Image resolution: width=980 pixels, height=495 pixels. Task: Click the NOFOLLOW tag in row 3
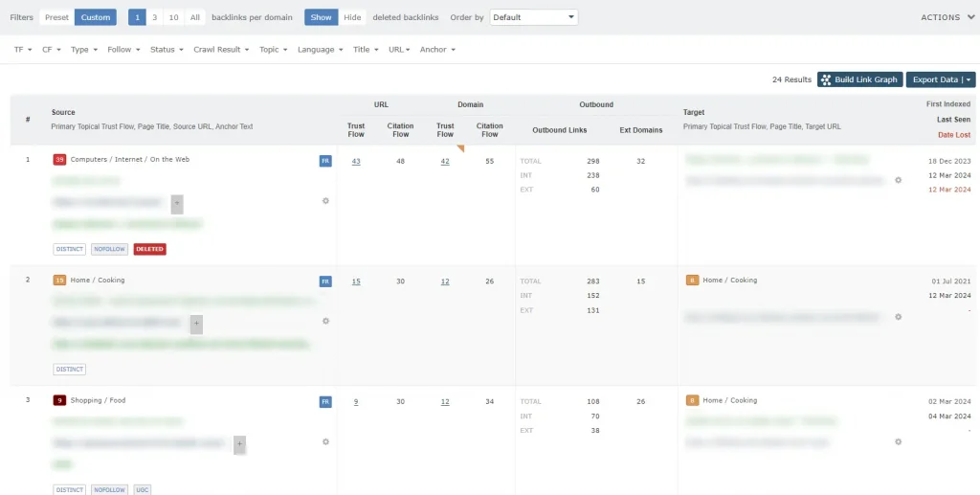pyautogui.click(x=110, y=490)
